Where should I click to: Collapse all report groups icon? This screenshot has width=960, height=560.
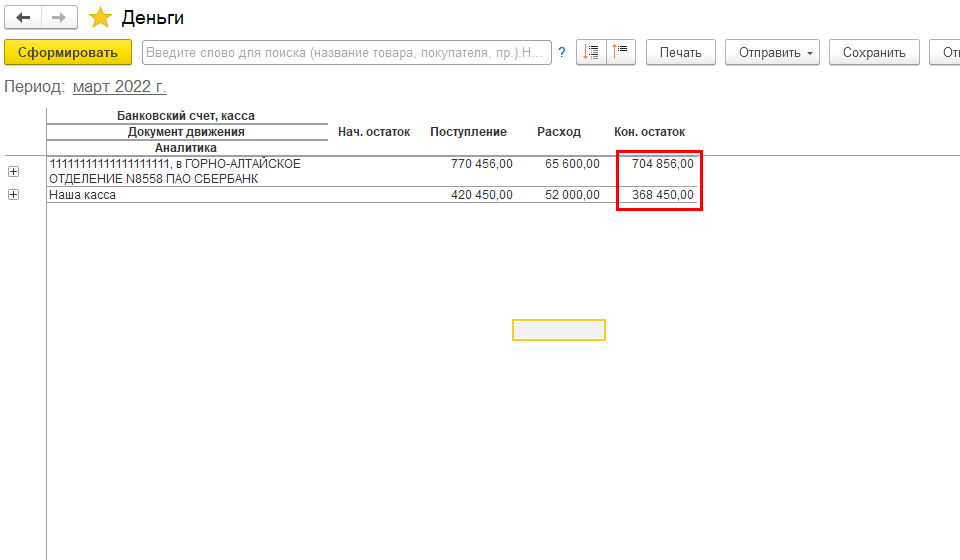point(592,53)
